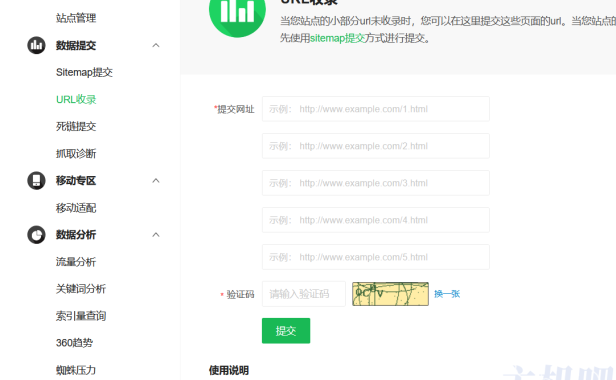616x380 pixels.
Task: Click the 数据提交 section heading
Action: (x=76, y=46)
